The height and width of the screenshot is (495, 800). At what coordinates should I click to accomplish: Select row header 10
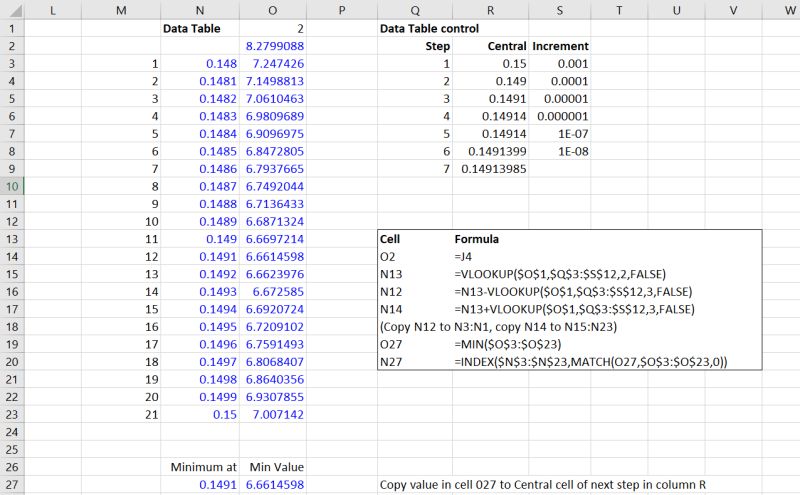click(12, 186)
